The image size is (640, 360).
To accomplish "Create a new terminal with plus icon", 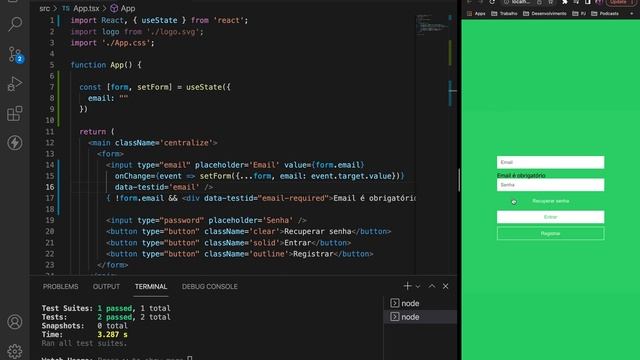I will tap(407, 286).
